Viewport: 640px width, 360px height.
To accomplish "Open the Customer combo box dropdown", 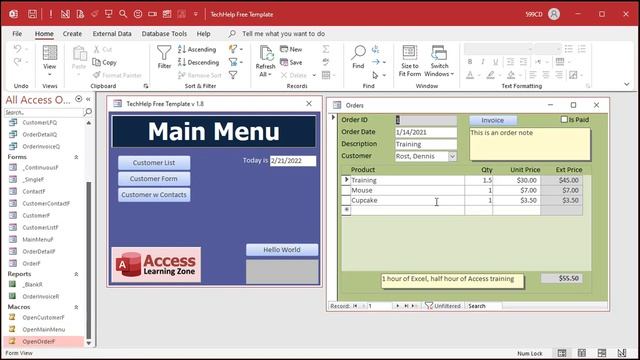I will tap(452, 156).
